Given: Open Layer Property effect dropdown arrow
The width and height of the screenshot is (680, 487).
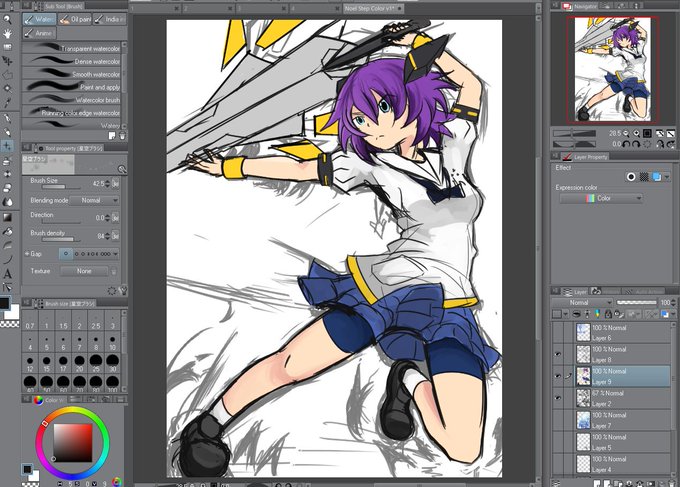Looking at the screenshot, I should (x=667, y=177).
